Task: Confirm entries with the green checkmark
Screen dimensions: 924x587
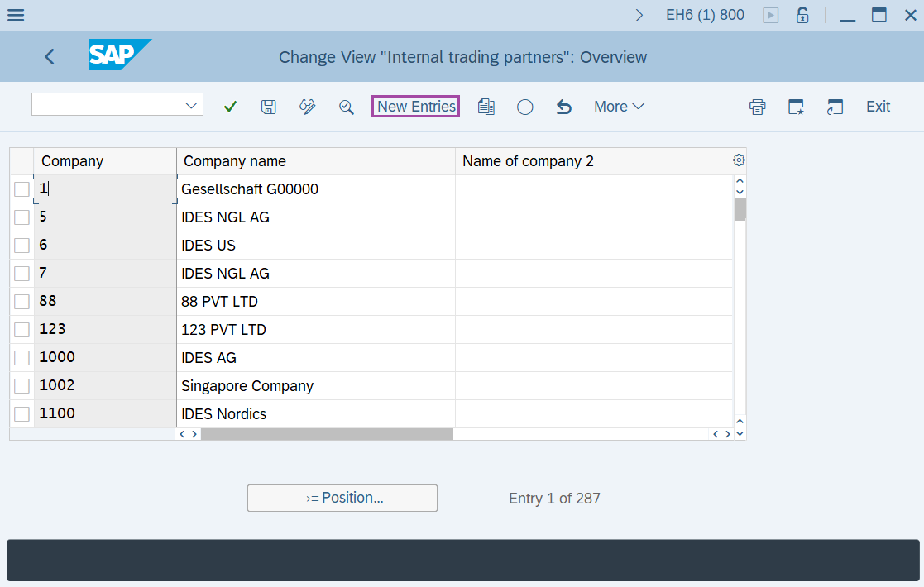Action: 230,107
